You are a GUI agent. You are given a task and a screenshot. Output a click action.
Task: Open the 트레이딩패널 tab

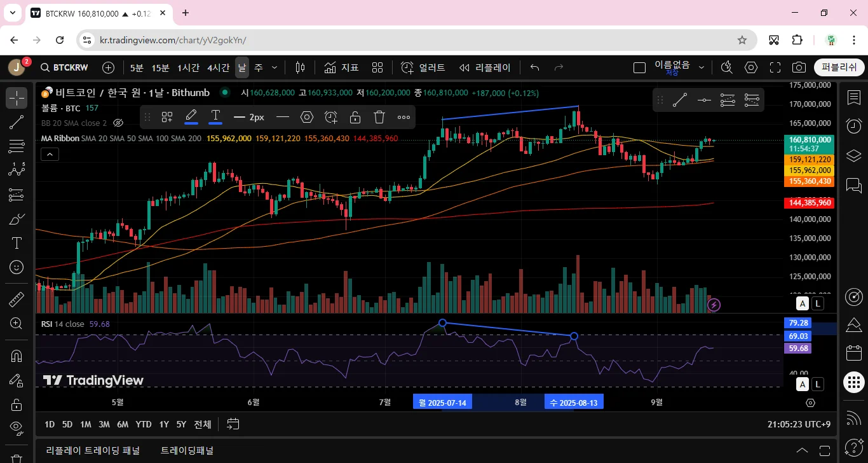click(187, 450)
